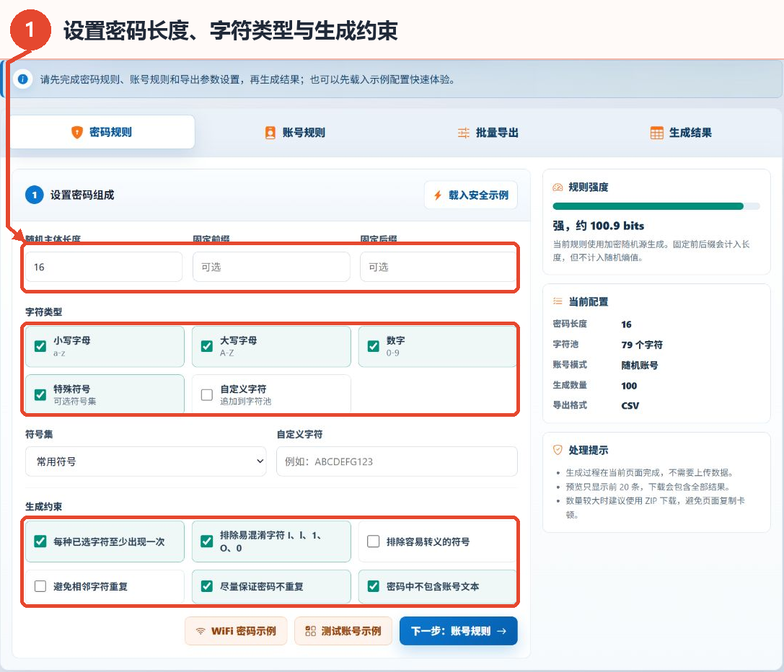Image resolution: width=784 pixels, height=672 pixels.
Task: Switch to the 账号规则 tab
Action: tap(295, 133)
